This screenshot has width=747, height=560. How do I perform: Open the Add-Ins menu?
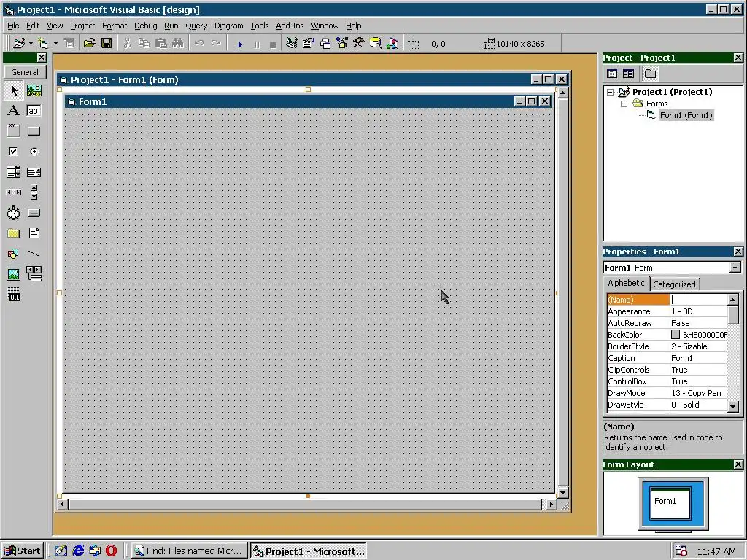click(290, 26)
